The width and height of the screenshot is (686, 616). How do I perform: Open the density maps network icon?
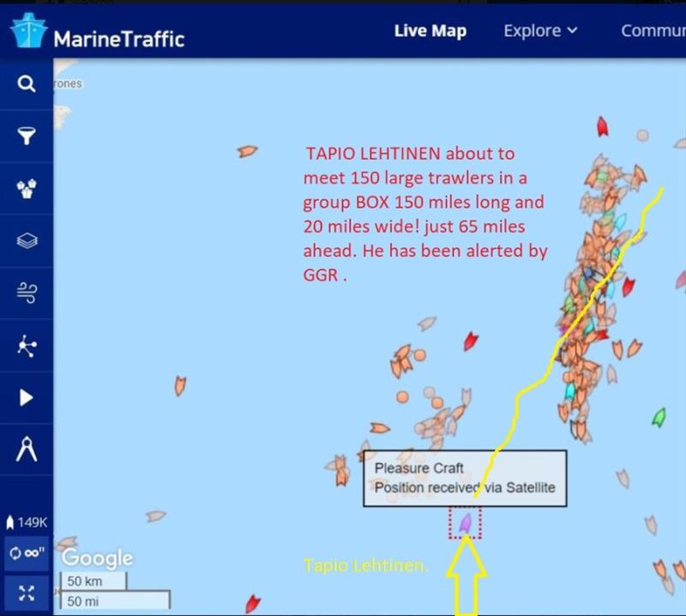click(27, 346)
